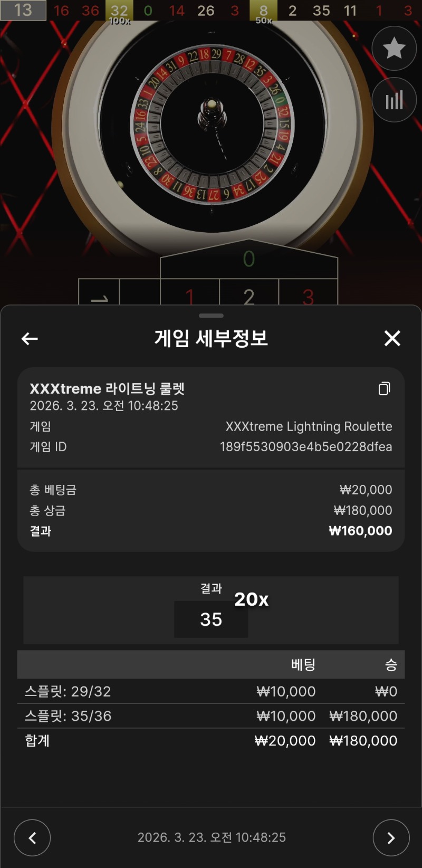
Task: Select the 스플릿: 29/32 bet row
Action: [x=211, y=691]
